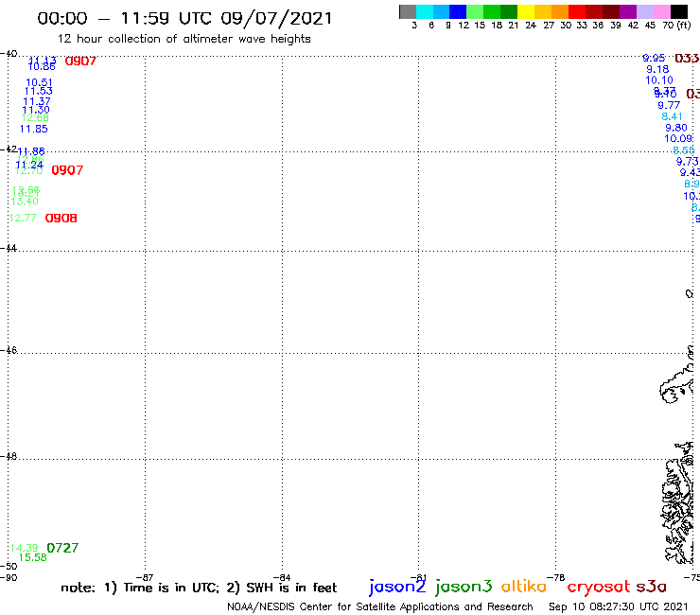Click the 'NOAA/NESDIS Center for Satellite Applications and Research' credit
Viewport: 700px width, 615px height.
pyautogui.click(x=380, y=607)
